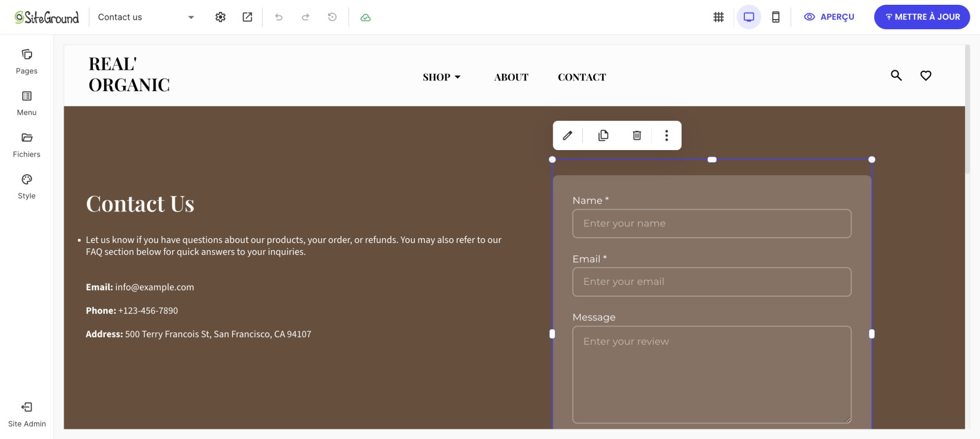Screen dimensions: 980x439
Task: Click the SiteGround logo
Action: [46, 17]
